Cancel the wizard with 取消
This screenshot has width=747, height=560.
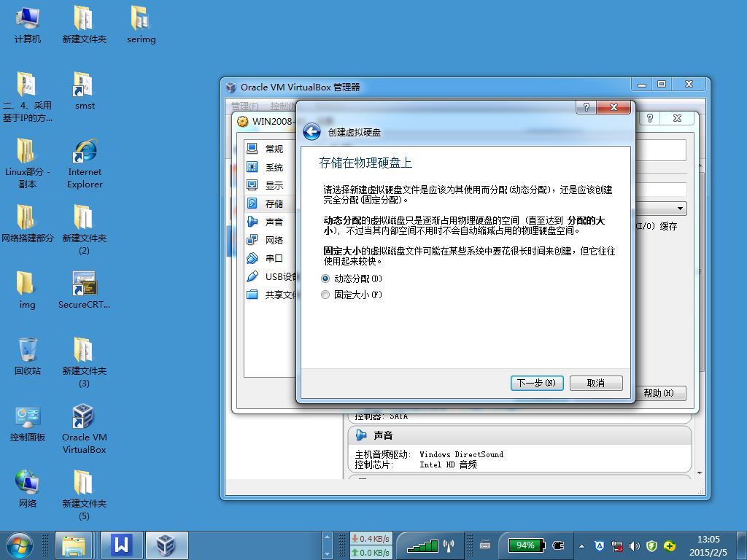coord(596,383)
